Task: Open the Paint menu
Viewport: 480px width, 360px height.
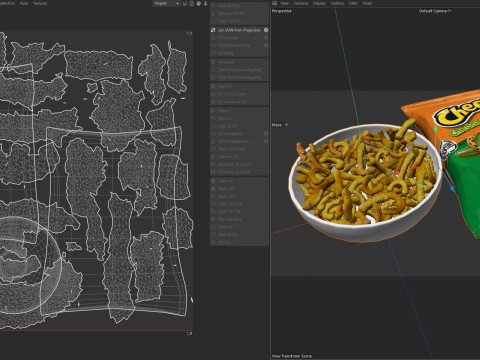Action: click(x=24, y=3)
